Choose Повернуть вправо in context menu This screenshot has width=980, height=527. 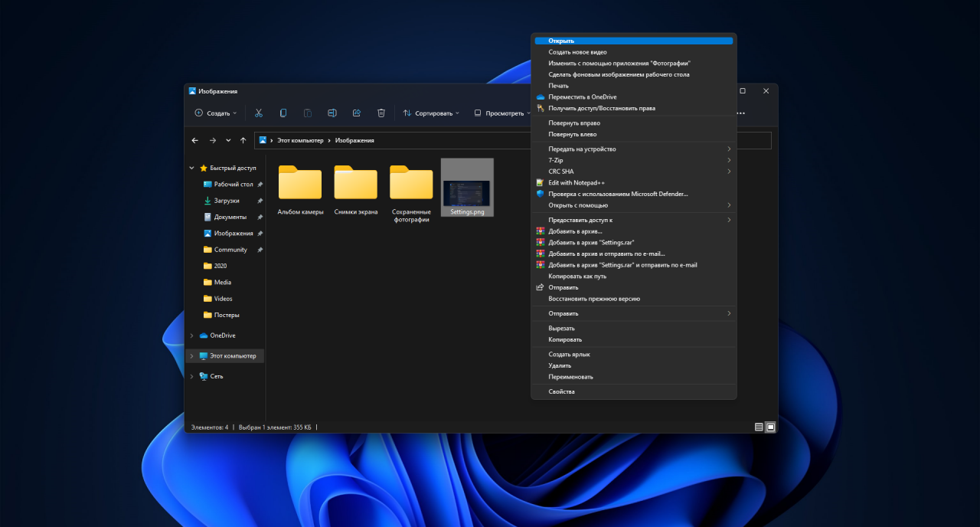tap(574, 123)
